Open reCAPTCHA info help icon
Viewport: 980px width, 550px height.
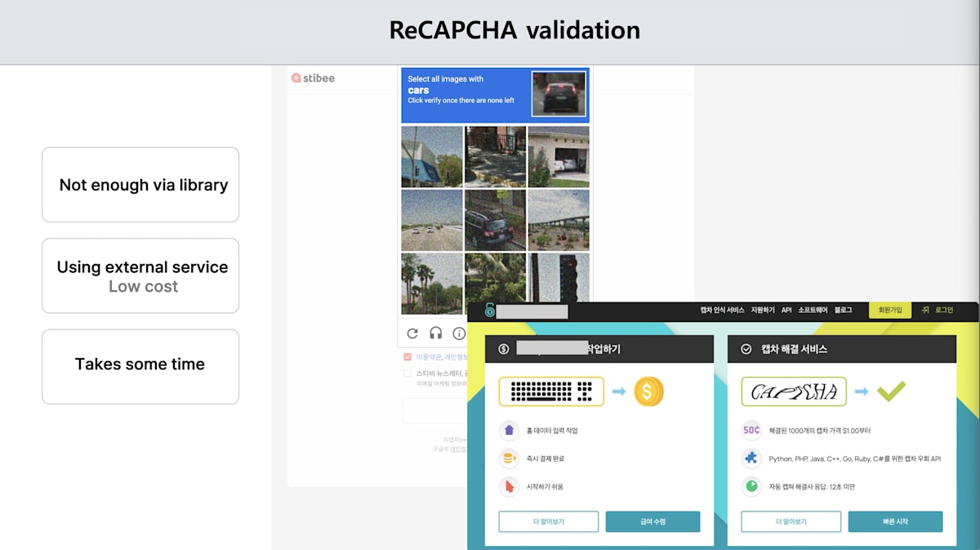pos(459,333)
